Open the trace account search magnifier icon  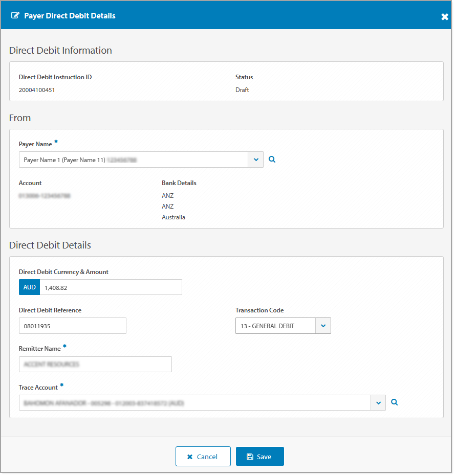point(394,402)
